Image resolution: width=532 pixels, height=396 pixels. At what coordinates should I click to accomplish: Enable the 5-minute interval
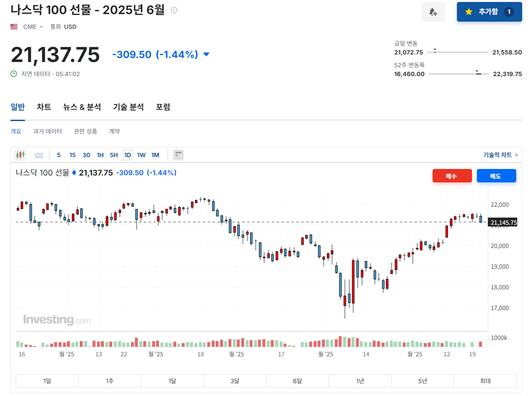(x=58, y=155)
